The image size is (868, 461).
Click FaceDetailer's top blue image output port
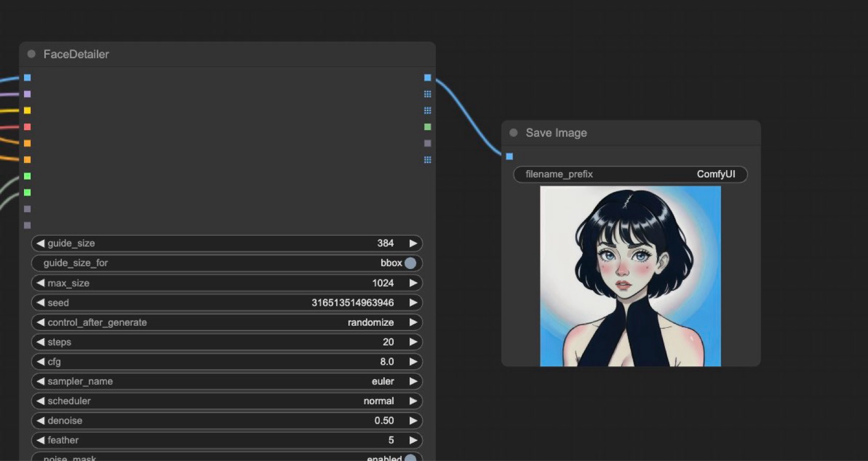(427, 78)
